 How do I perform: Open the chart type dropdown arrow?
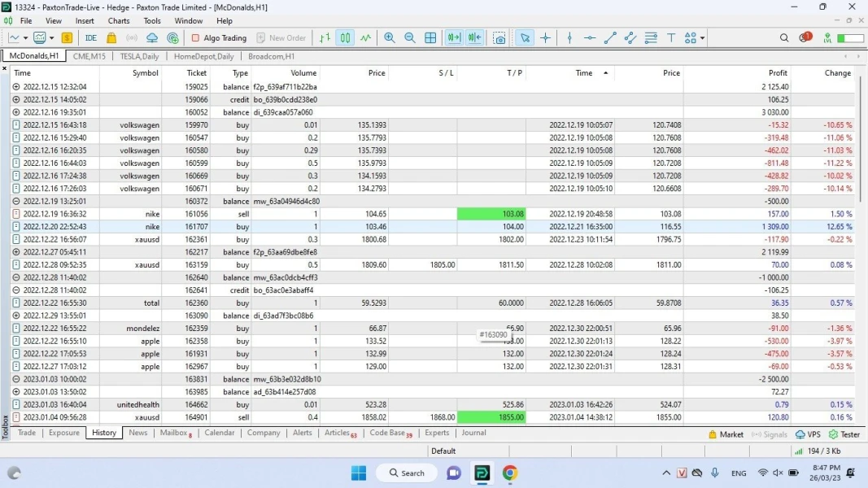point(25,37)
